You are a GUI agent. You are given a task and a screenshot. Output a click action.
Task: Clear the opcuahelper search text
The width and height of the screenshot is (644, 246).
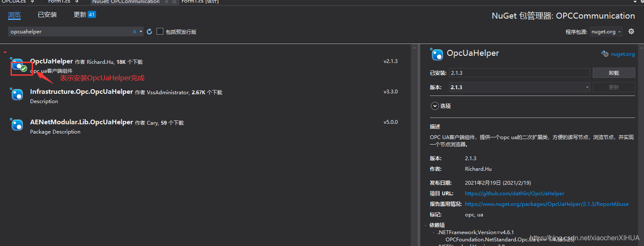135,32
